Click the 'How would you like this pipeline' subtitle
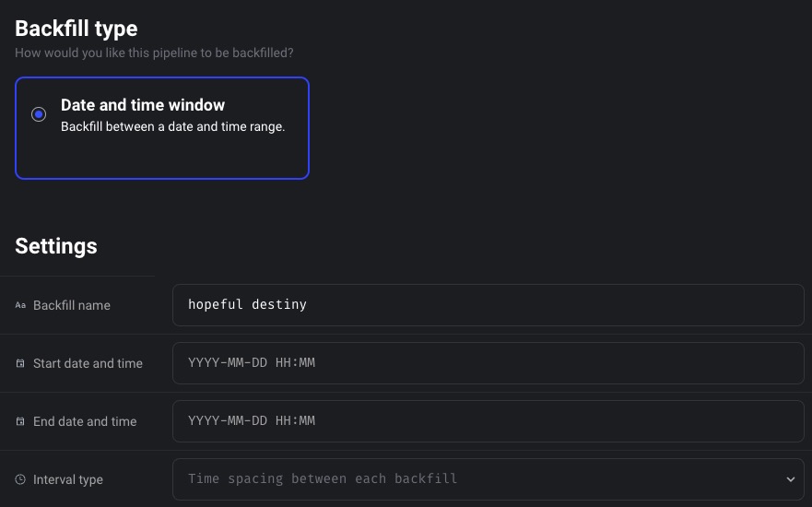The height and width of the screenshot is (507, 812). pos(154,53)
